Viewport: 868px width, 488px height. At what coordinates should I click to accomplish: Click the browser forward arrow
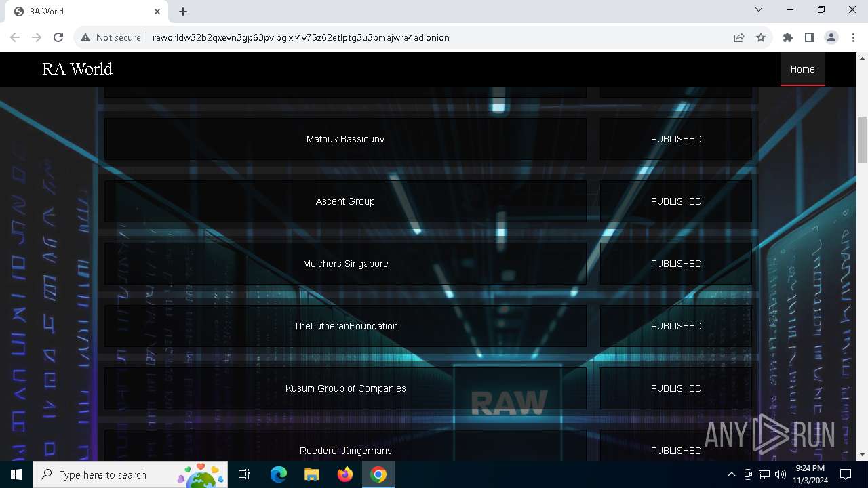[x=37, y=37]
